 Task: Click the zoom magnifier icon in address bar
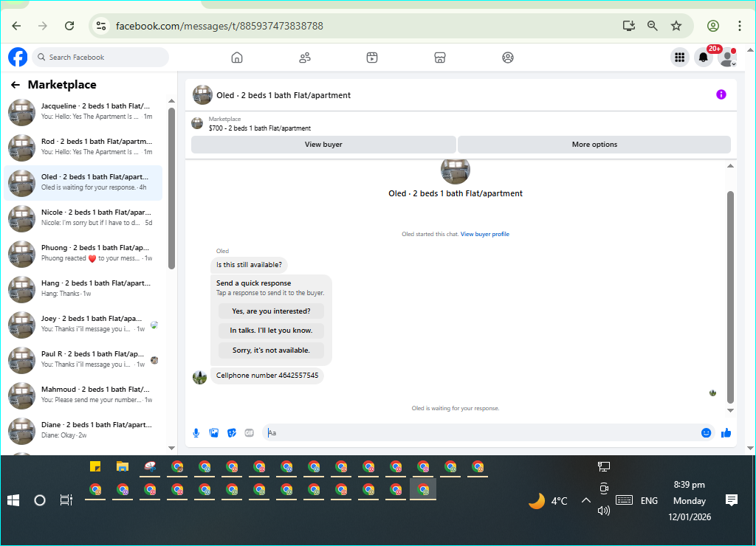(653, 26)
